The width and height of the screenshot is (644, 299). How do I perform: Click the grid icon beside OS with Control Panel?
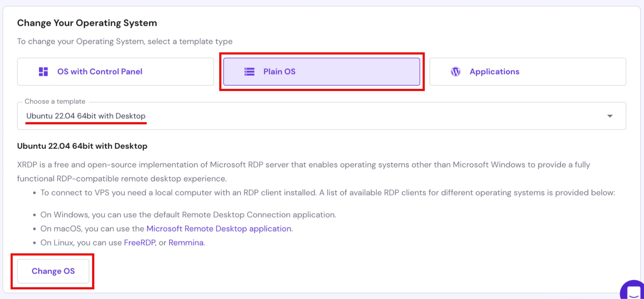43,72
